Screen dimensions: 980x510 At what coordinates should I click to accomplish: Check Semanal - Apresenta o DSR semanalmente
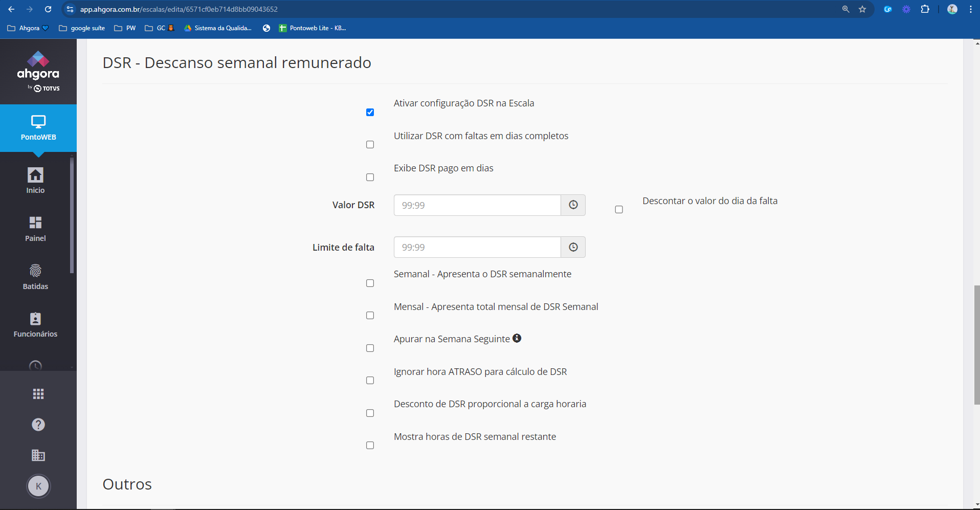(x=370, y=283)
